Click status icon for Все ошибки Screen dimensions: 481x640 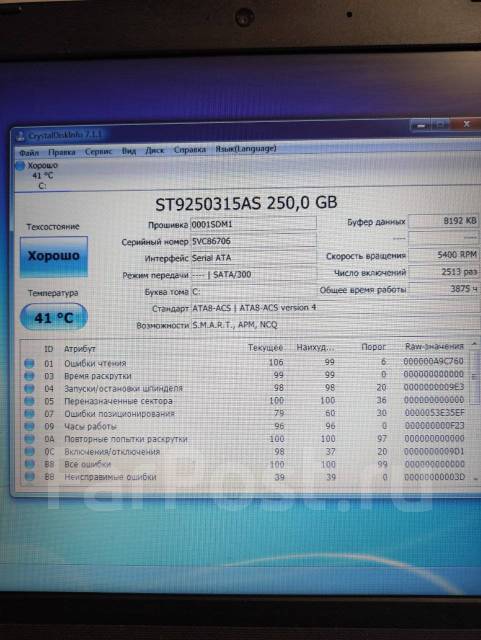click(29, 464)
